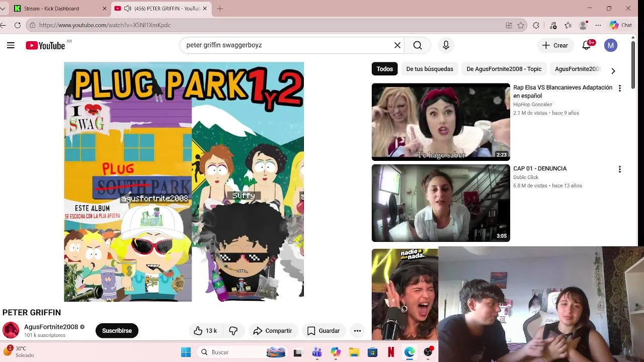Screen dimensions: 644x362
Task: Show more filter chips with right arrow
Action: (613, 71)
